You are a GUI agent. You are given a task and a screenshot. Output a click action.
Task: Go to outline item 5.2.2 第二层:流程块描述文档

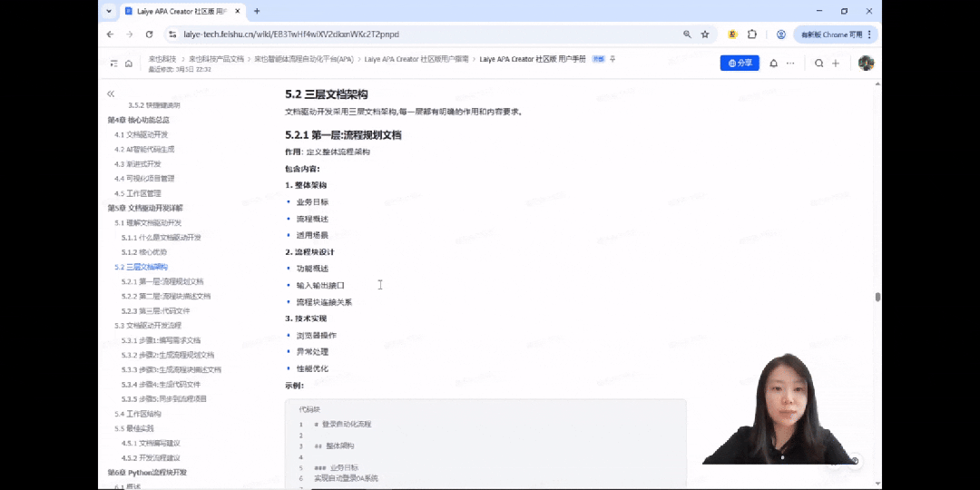(x=166, y=296)
